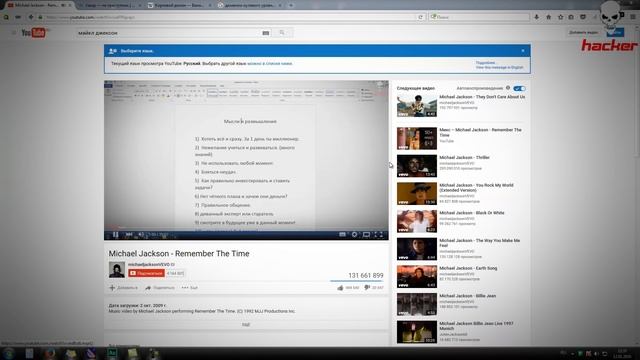Open the on-screen keyboard in YouTube search

click(x=266, y=33)
